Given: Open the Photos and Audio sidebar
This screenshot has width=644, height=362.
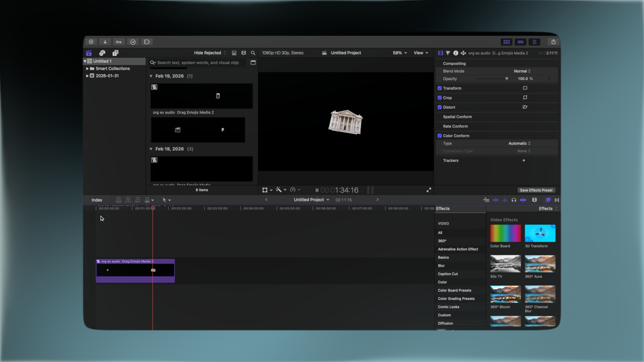Looking at the screenshot, I should point(102,53).
